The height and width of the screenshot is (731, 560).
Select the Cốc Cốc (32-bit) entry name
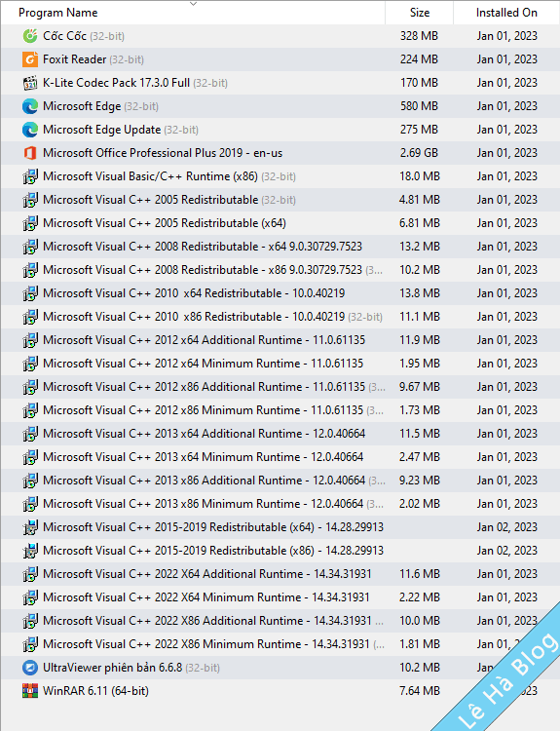point(84,36)
